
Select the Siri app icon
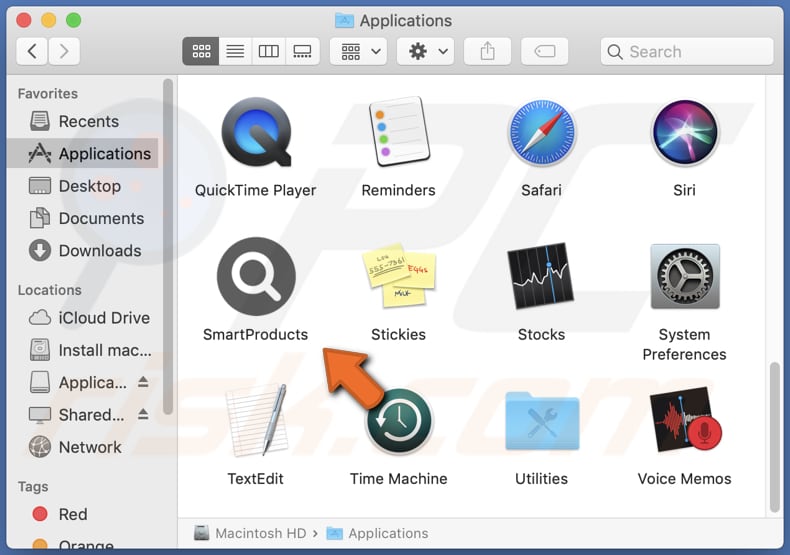coord(684,132)
